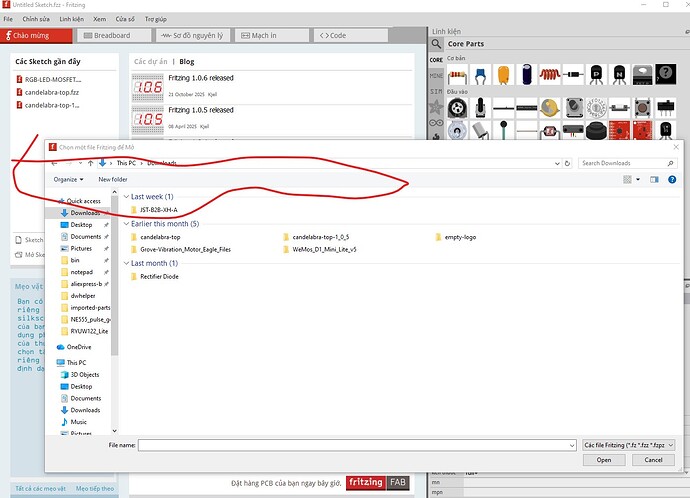The image size is (690, 498).
Task: Click the Open button
Action: (603, 460)
